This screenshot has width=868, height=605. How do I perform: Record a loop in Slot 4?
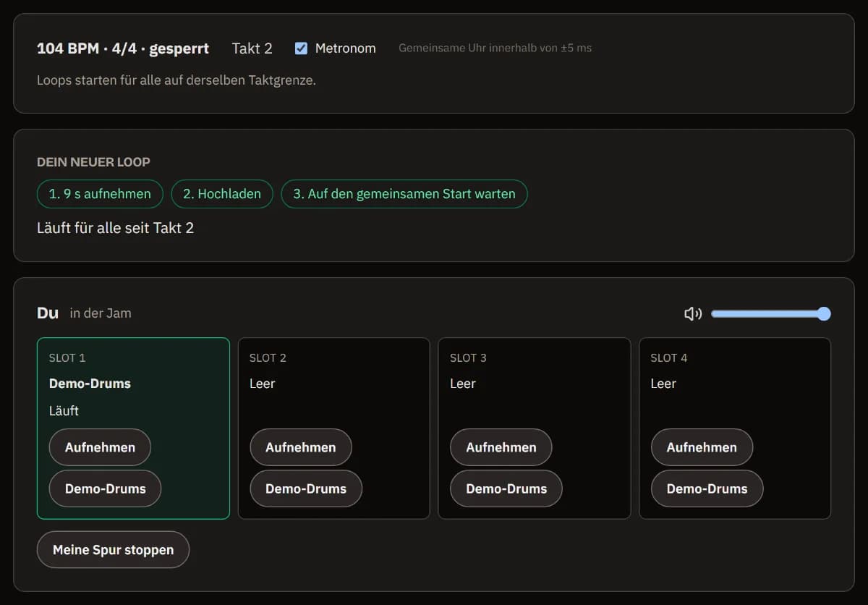[702, 447]
